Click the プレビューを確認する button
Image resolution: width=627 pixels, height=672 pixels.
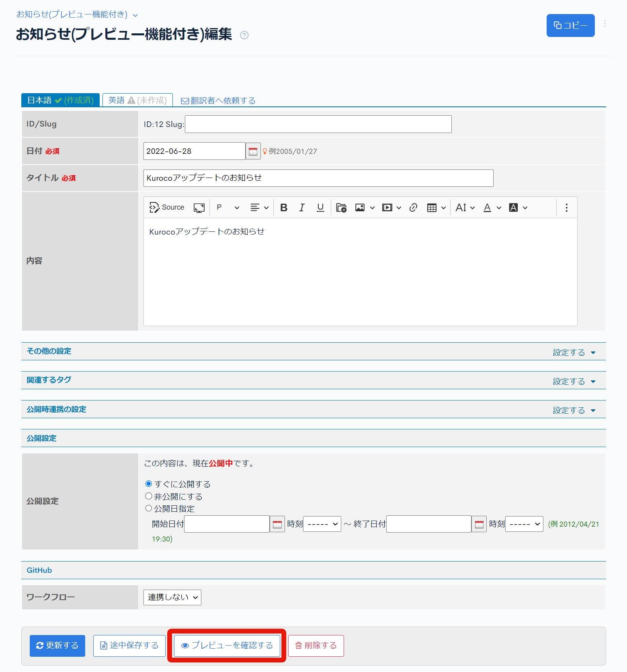[x=227, y=645]
